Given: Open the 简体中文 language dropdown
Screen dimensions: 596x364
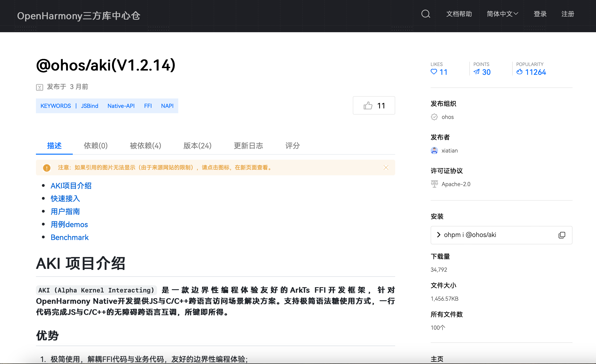Looking at the screenshot, I should pos(502,14).
